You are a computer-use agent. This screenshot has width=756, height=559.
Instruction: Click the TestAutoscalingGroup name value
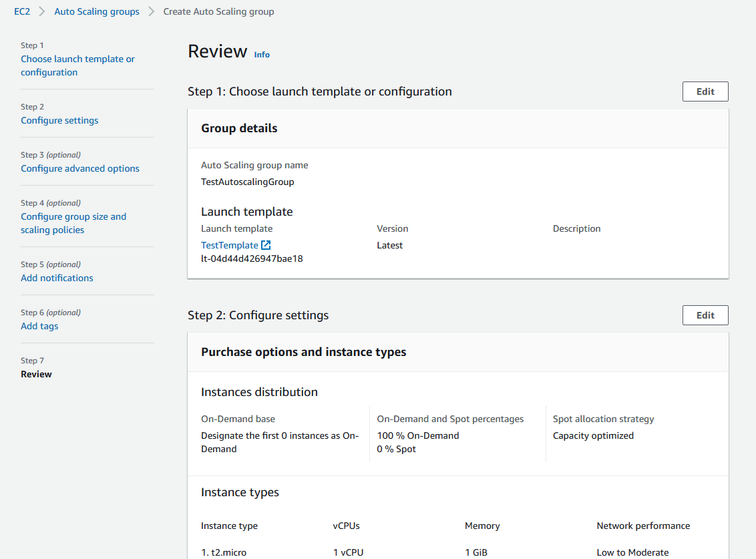[x=247, y=182]
